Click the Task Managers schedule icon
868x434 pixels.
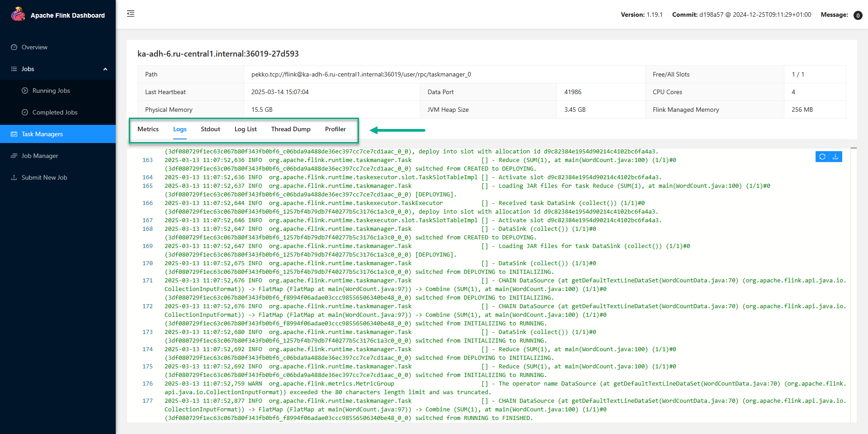14,134
